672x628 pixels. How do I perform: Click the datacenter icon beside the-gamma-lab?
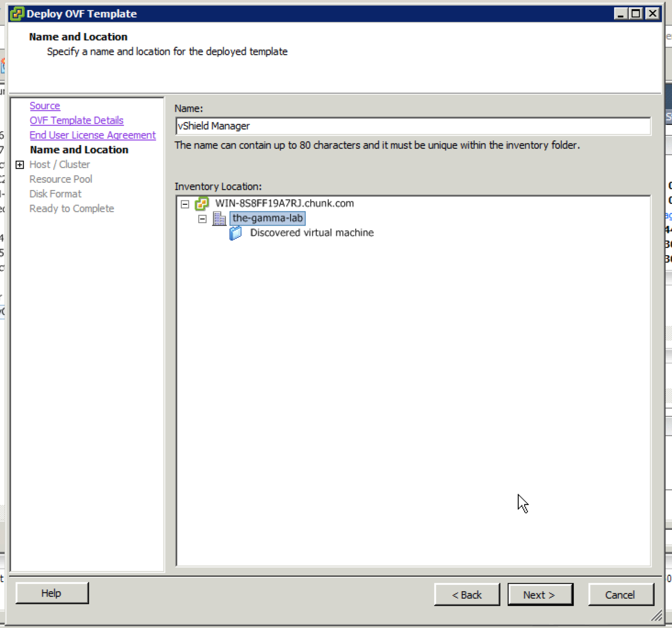point(219,219)
